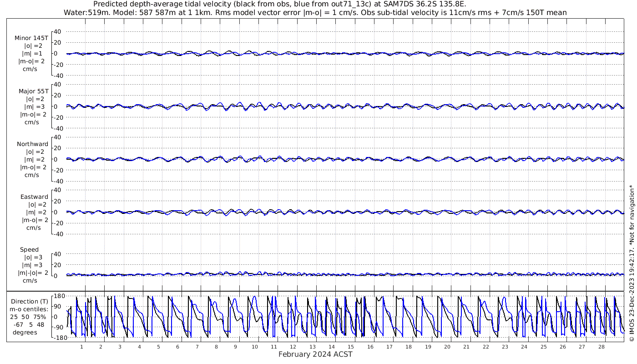
Task: Click the 'Major 55T' panel label
Action: [33, 91]
